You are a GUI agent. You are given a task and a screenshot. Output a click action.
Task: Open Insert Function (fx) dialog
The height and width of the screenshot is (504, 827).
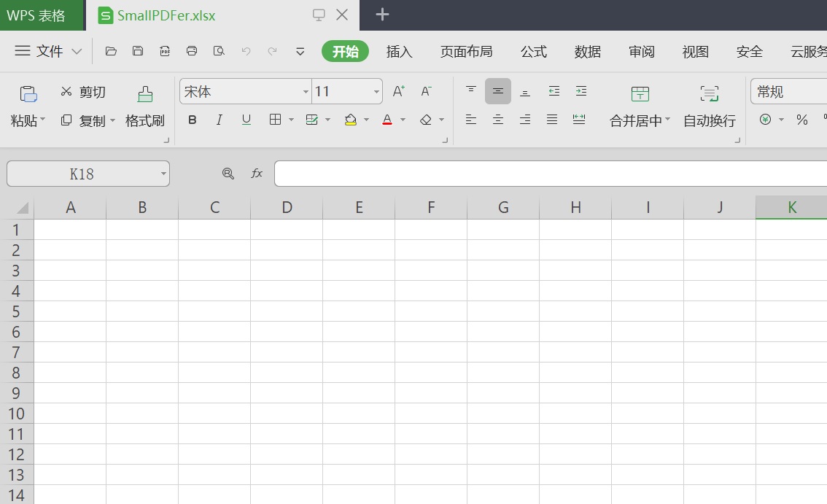coord(257,173)
